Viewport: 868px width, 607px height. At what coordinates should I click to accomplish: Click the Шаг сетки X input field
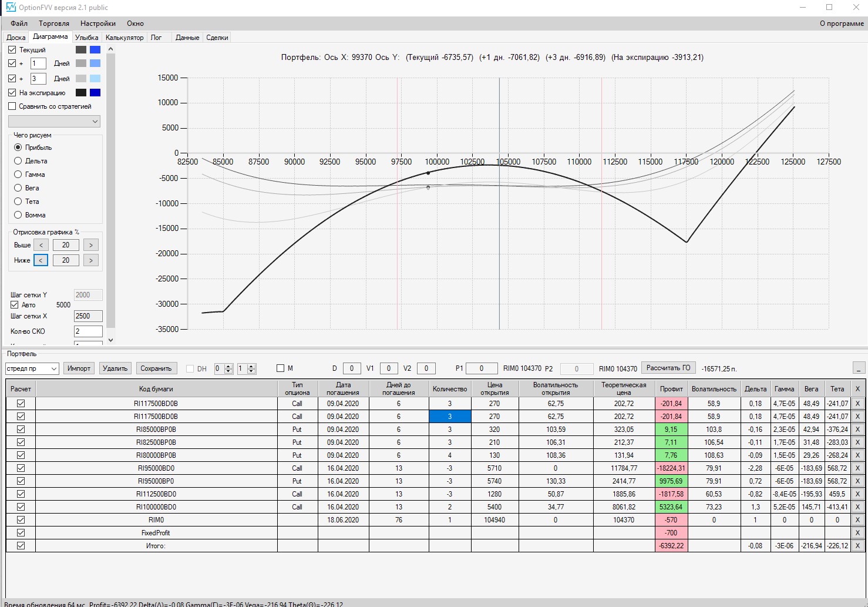point(88,316)
